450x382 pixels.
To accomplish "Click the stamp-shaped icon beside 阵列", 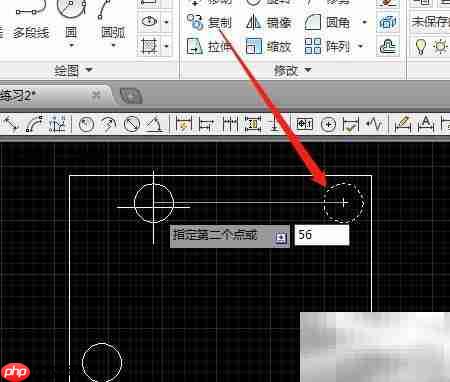I will [x=388, y=46].
